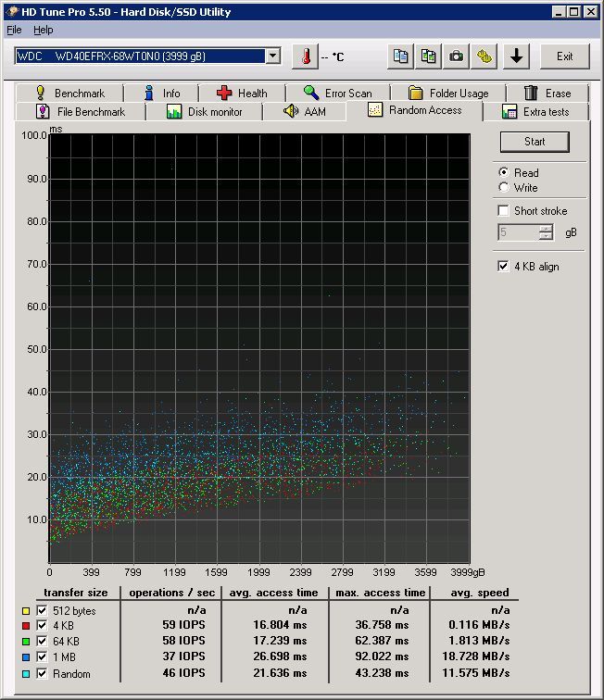
Task: Open the options tools icon
Action: [x=484, y=56]
